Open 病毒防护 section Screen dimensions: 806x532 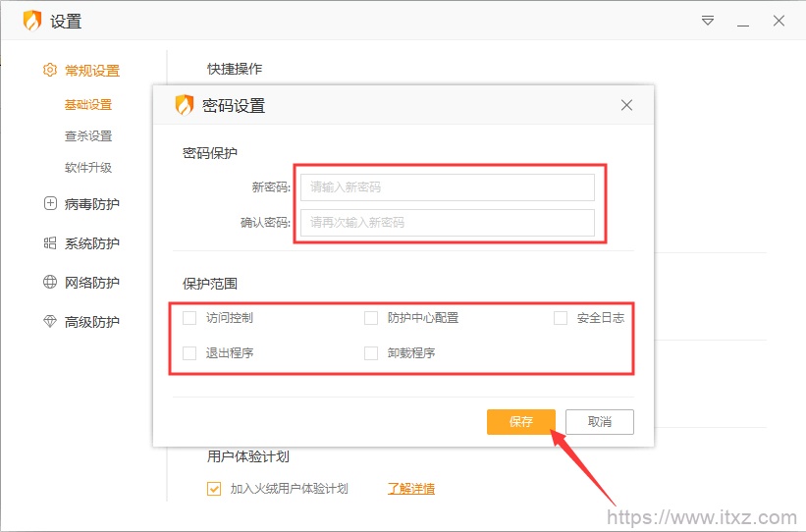[x=92, y=204]
